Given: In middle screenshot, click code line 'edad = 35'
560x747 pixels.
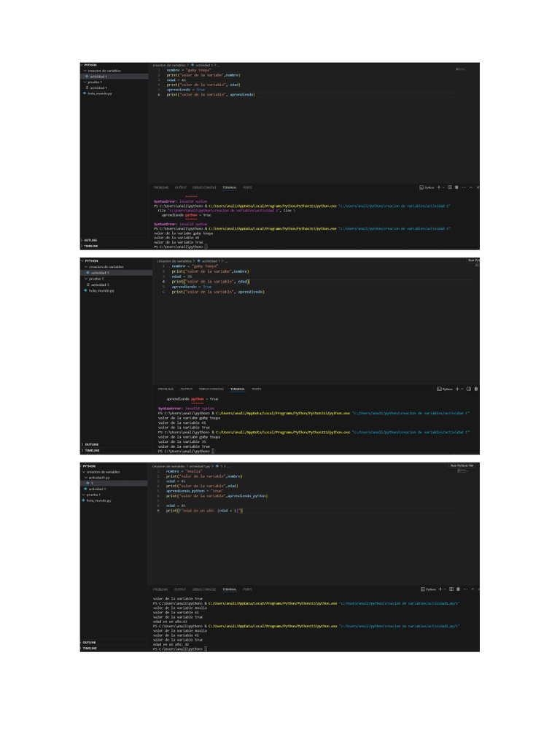Looking at the screenshot, I should pyautogui.click(x=182, y=276).
